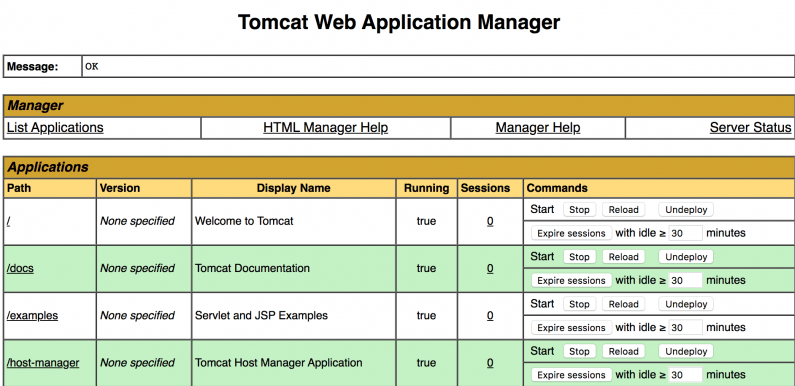Reload the Tomcat Documentation application

pyautogui.click(x=623, y=257)
